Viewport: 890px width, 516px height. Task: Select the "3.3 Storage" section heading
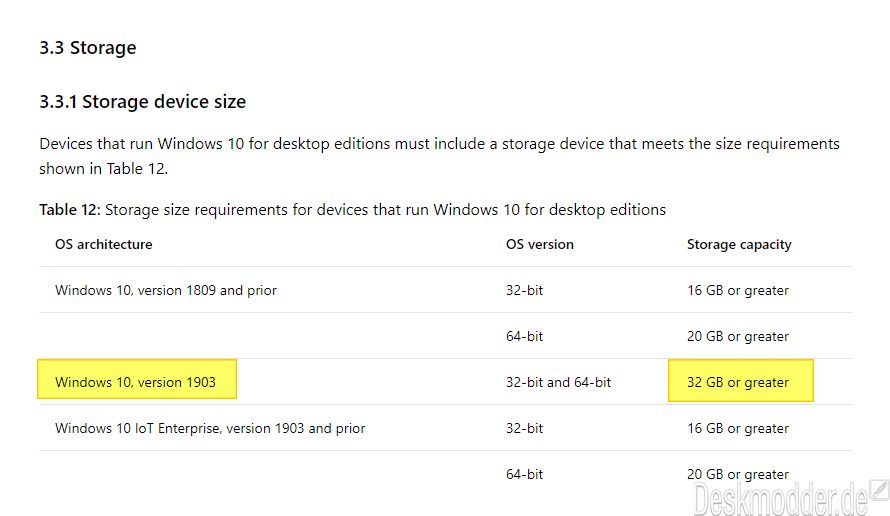click(88, 48)
